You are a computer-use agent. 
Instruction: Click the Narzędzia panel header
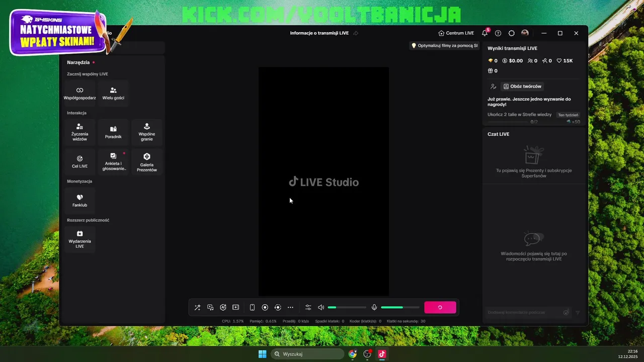coord(78,62)
